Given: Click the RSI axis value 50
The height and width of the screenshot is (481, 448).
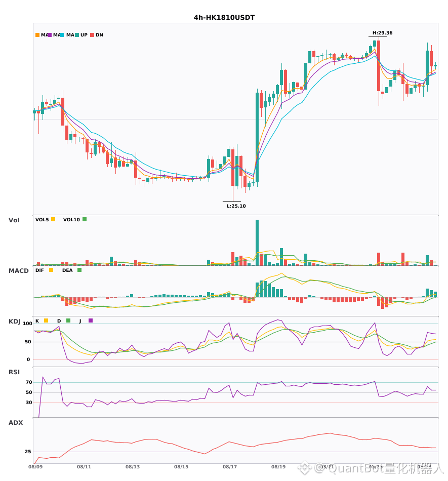Looking at the screenshot, I should point(29,392).
